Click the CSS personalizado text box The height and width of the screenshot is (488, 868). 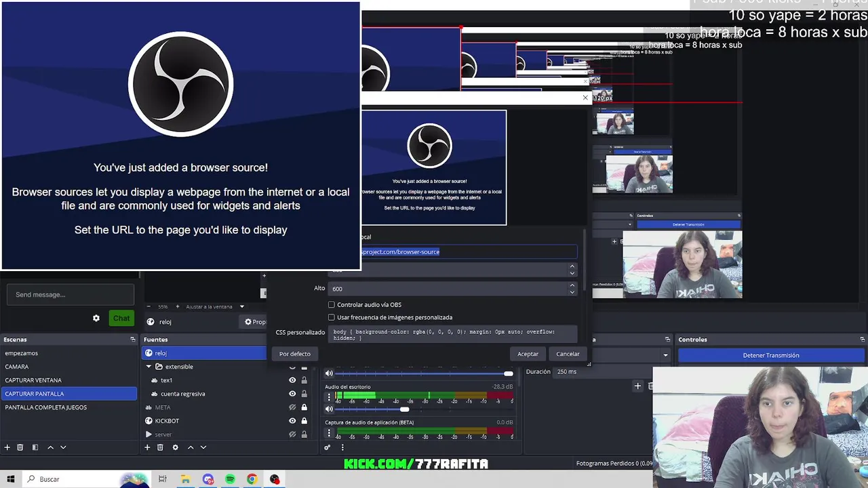[x=453, y=335]
